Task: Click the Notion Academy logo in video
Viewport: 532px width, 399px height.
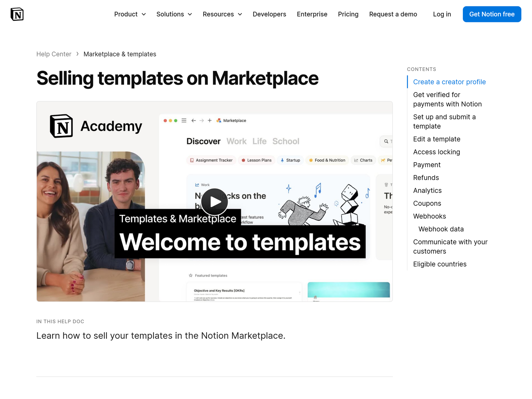Action: click(96, 126)
